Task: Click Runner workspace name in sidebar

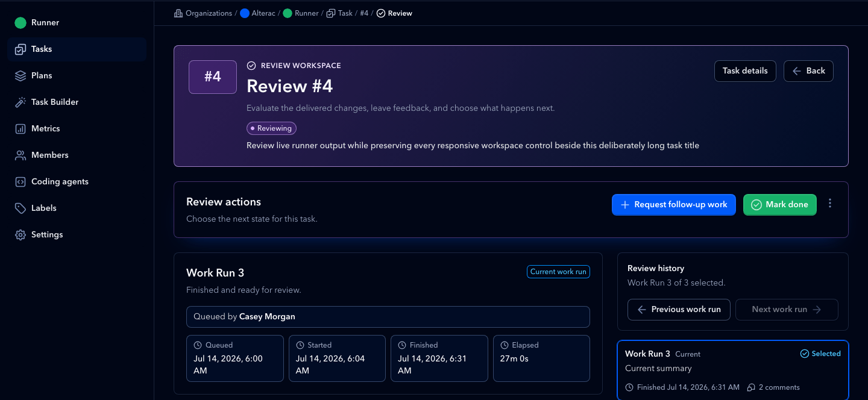Action: point(45,23)
